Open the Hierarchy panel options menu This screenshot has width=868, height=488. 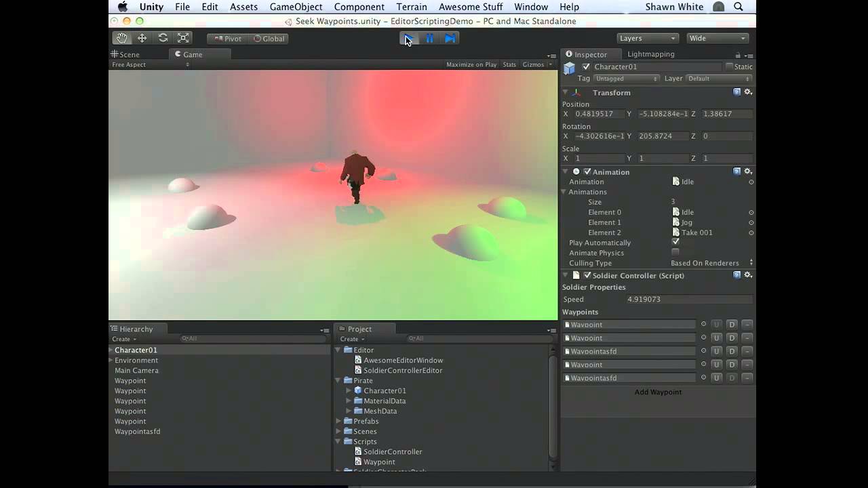click(x=325, y=330)
